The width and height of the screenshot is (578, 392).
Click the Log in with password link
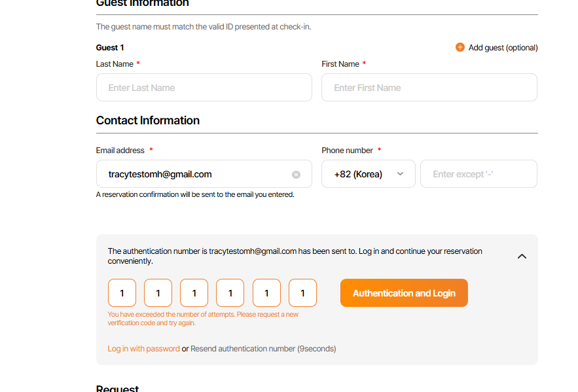coord(143,349)
